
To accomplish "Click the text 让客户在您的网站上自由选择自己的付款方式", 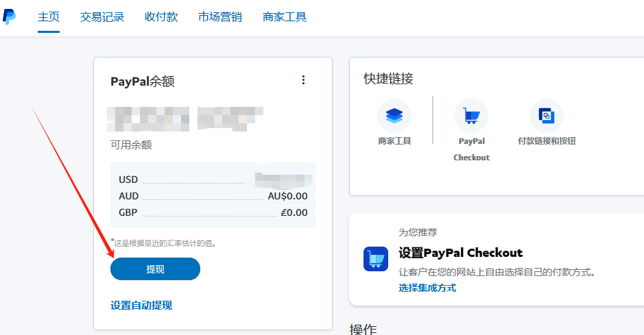I will 497,272.
